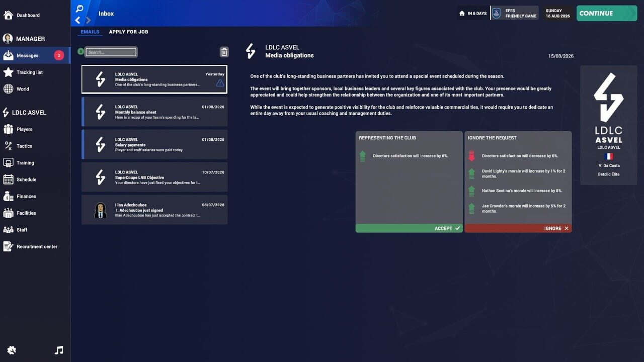Screen dimensions: 644x362
Task: Open the Tracking list star icon
Action: coord(8,72)
